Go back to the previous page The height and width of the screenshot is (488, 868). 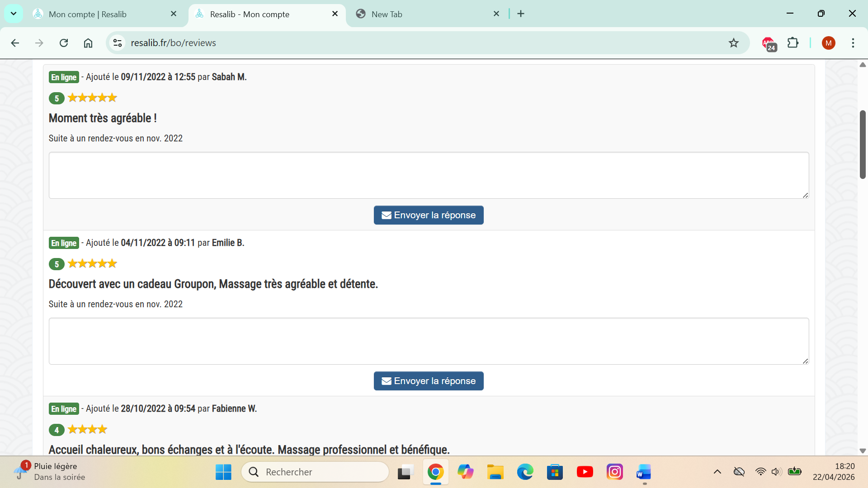pos(15,43)
